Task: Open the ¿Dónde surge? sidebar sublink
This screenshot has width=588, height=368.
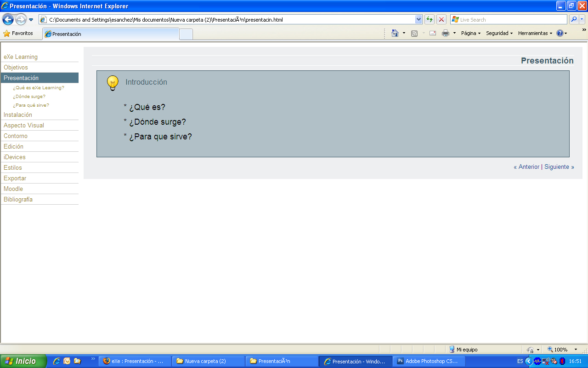Action: click(29, 97)
